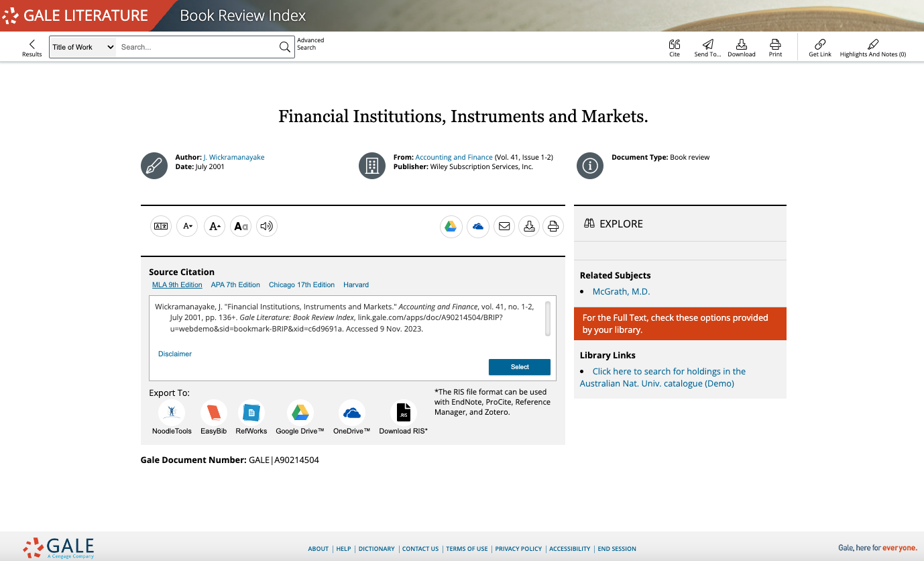Export citation to OneDrive™
924x561 pixels.
pos(351,417)
